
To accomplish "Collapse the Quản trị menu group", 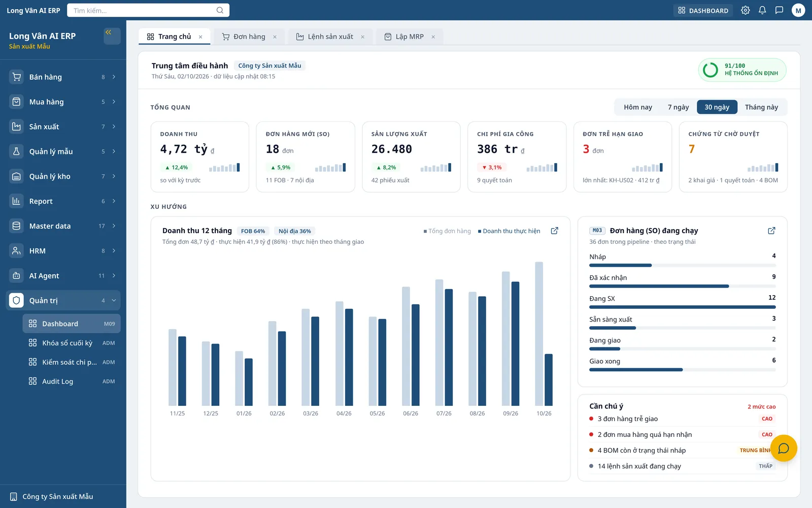I will coord(63,300).
